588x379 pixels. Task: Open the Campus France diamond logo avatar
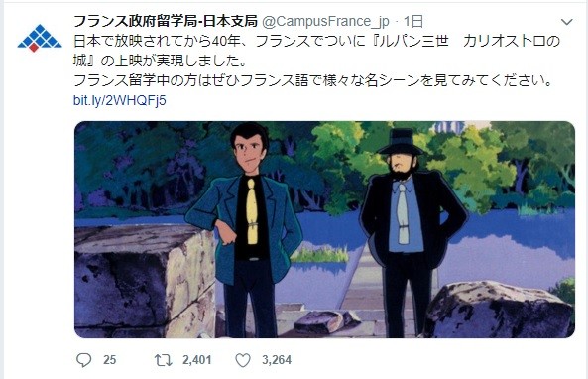(40, 38)
